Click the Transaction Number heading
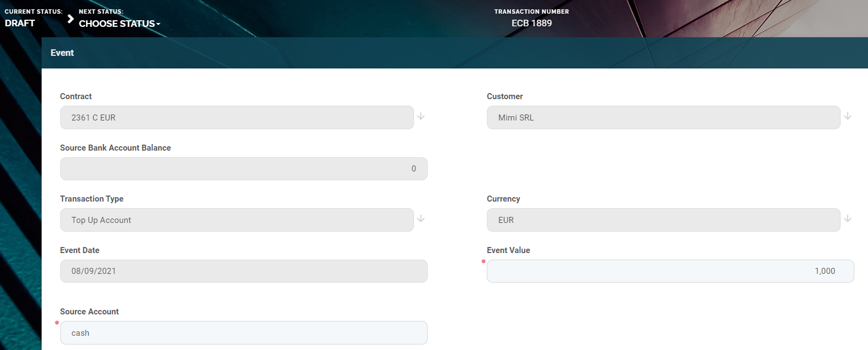Screen dimensions: 868x350 pyautogui.click(x=531, y=12)
